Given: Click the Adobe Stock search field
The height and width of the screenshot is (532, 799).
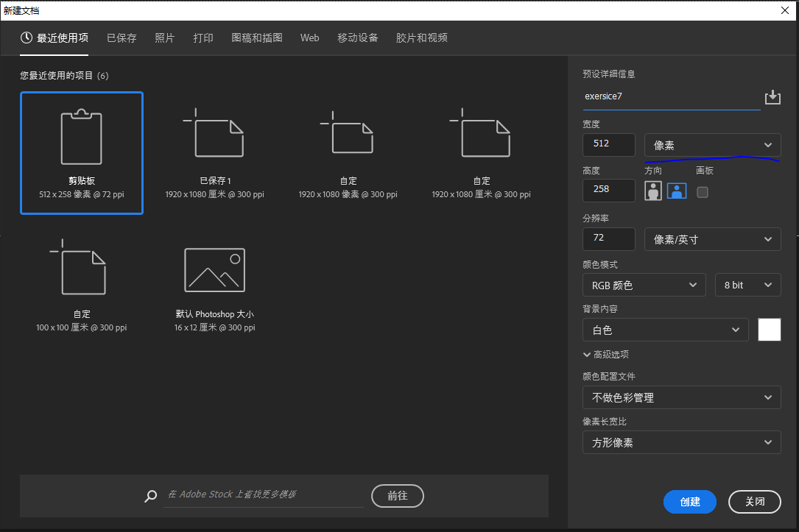Looking at the screenshot, I should [264, 494].
